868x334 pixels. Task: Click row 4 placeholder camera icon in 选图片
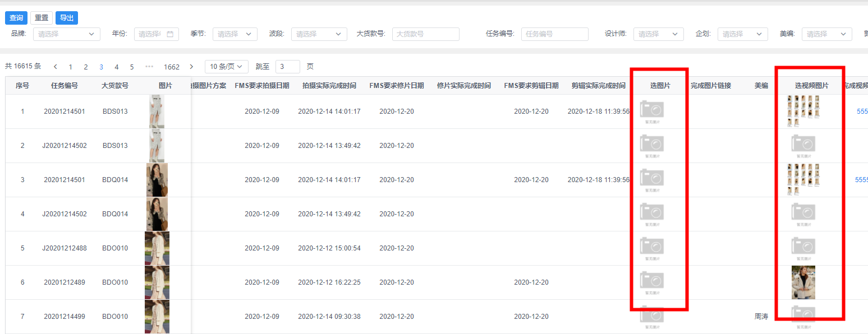coord(652,212)
